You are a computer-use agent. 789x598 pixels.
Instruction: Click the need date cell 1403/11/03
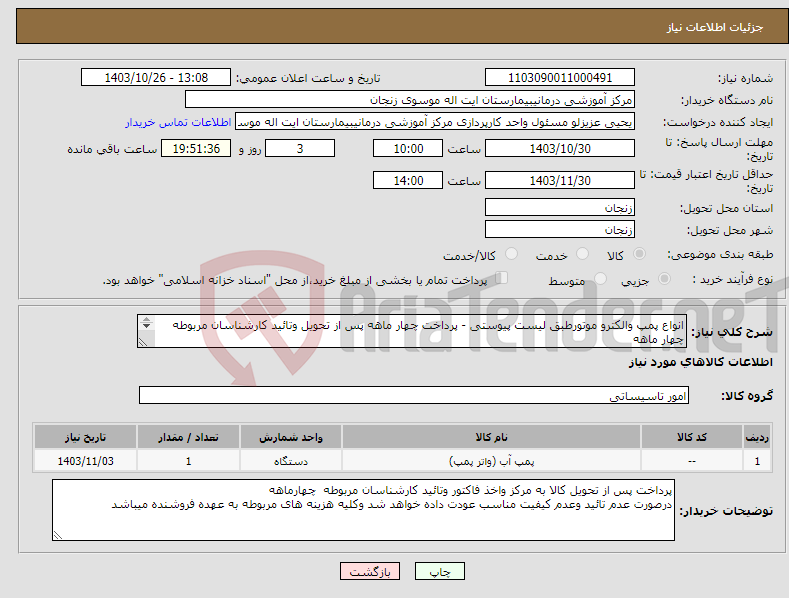coord(86,461)
